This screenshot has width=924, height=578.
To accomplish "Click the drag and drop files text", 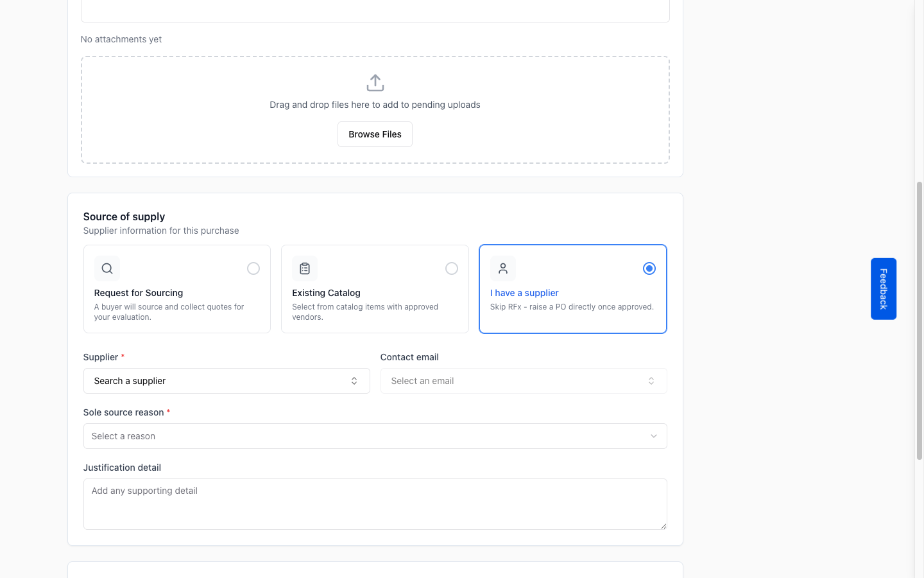I will (x=375, y=105).
